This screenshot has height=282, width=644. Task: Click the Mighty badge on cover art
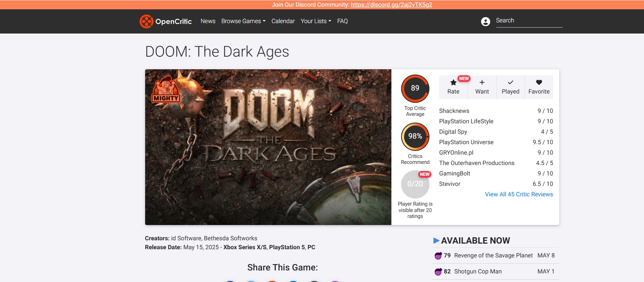(x=166, y=89)
